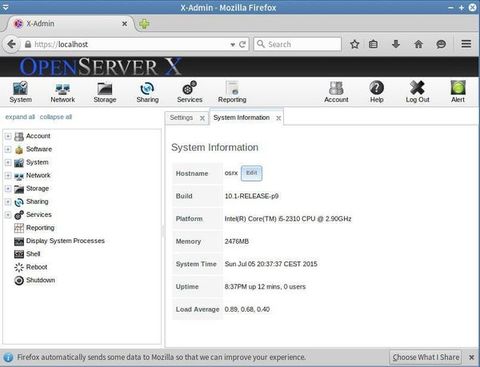Expand the Software tree node

coord(8,149)
